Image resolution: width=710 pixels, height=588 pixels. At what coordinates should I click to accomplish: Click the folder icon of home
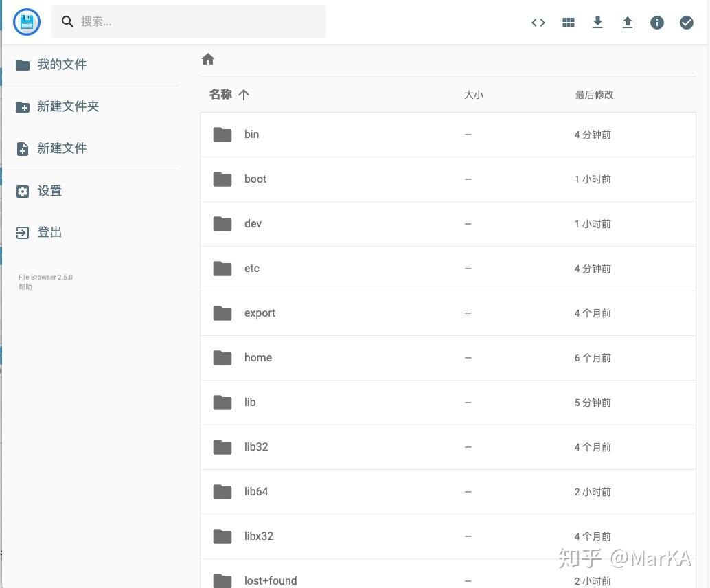(x=222, y=357)
